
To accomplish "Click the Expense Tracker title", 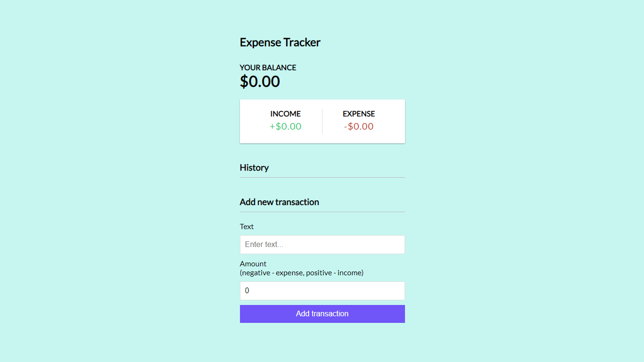I will 280,42.
